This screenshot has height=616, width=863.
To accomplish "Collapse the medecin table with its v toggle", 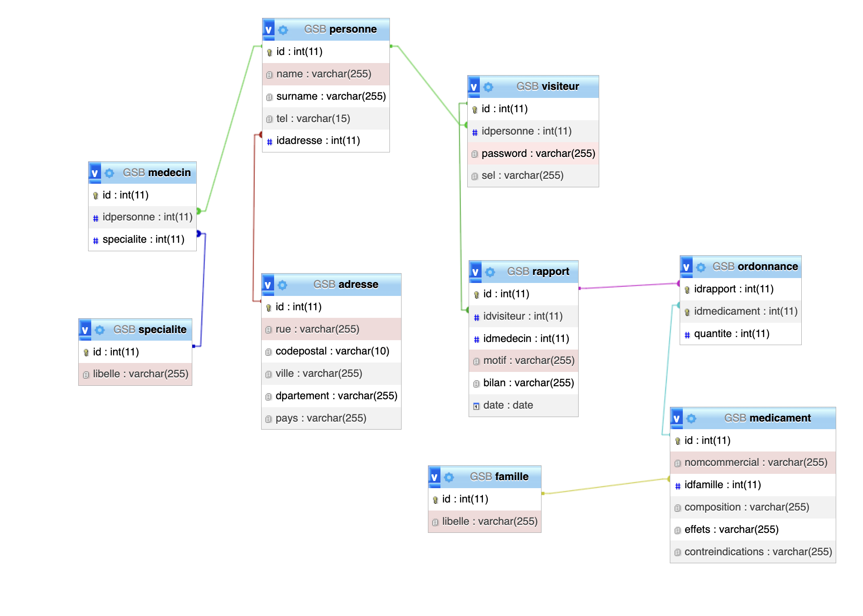I will click(94, 173).
